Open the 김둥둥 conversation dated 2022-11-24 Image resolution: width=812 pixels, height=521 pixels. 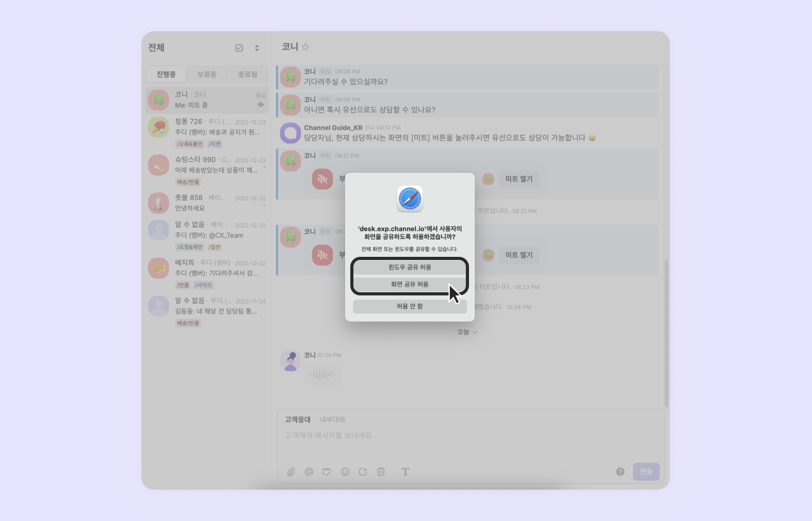click(207, 312)
